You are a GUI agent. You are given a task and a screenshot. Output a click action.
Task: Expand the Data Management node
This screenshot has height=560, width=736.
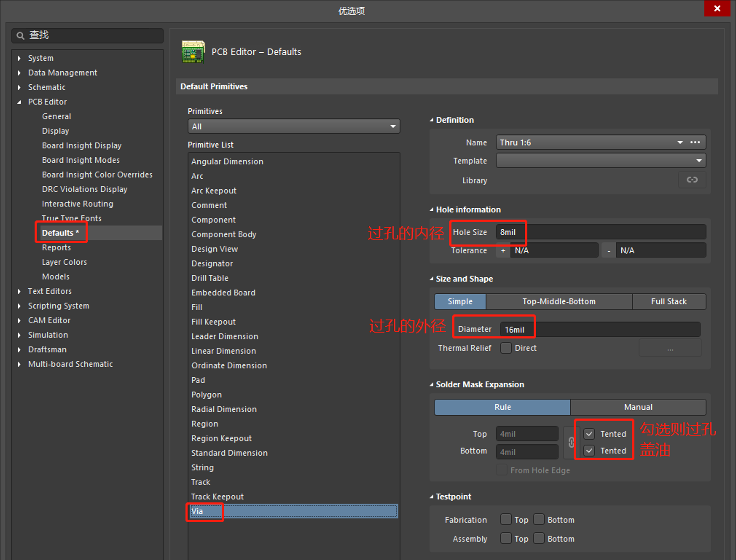pos(19,73)
